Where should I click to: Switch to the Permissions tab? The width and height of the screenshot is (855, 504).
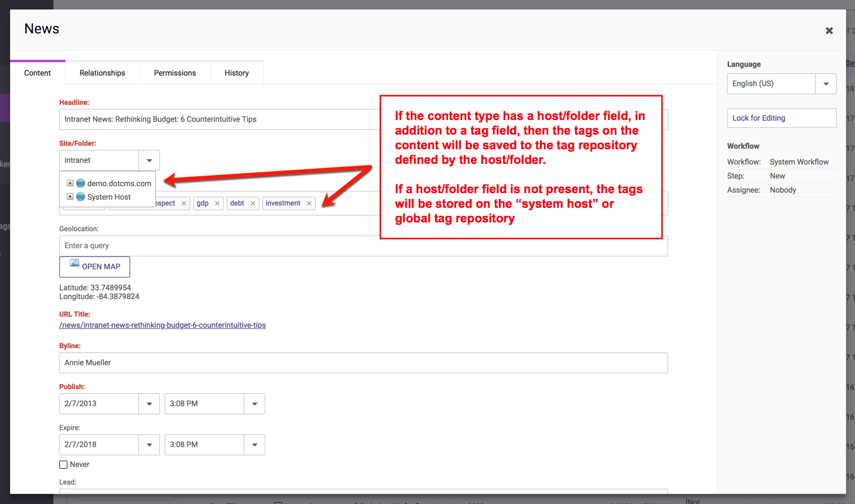click(175, 73)
